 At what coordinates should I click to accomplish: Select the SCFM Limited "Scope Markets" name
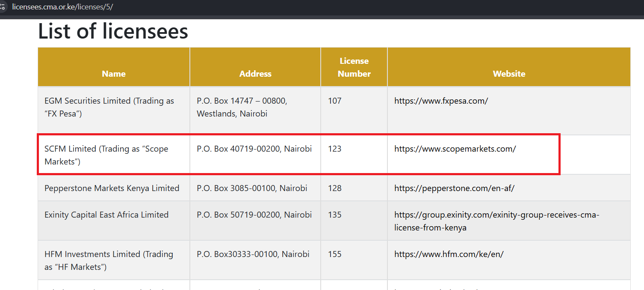tap(106, 155)
